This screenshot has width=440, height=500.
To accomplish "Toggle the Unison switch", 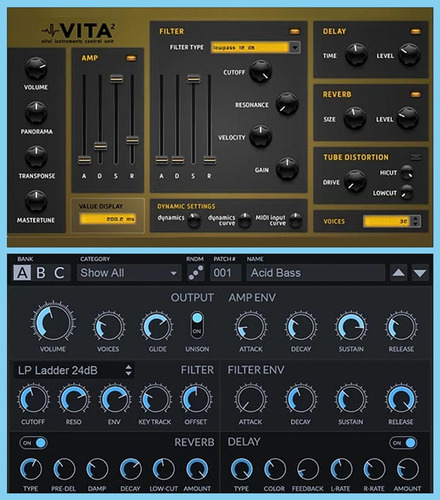I will [197, 324].
